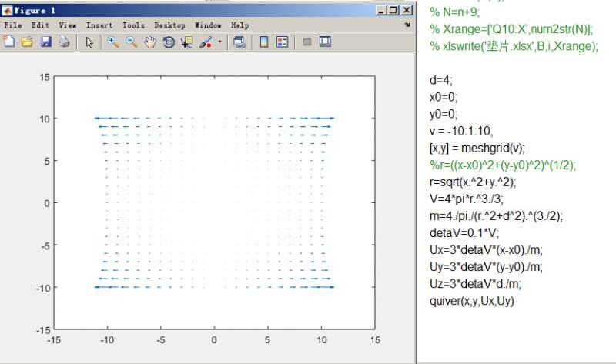Select the Data Cursor tool
This screenshot has width=616, height=364.
coord(187,42)
